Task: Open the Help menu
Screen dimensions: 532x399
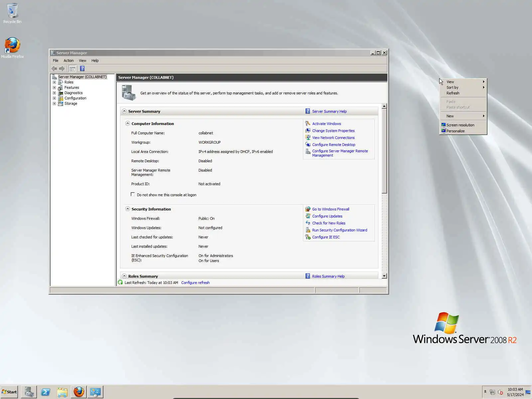Action: pyautogui.click(x=95, y=61)
